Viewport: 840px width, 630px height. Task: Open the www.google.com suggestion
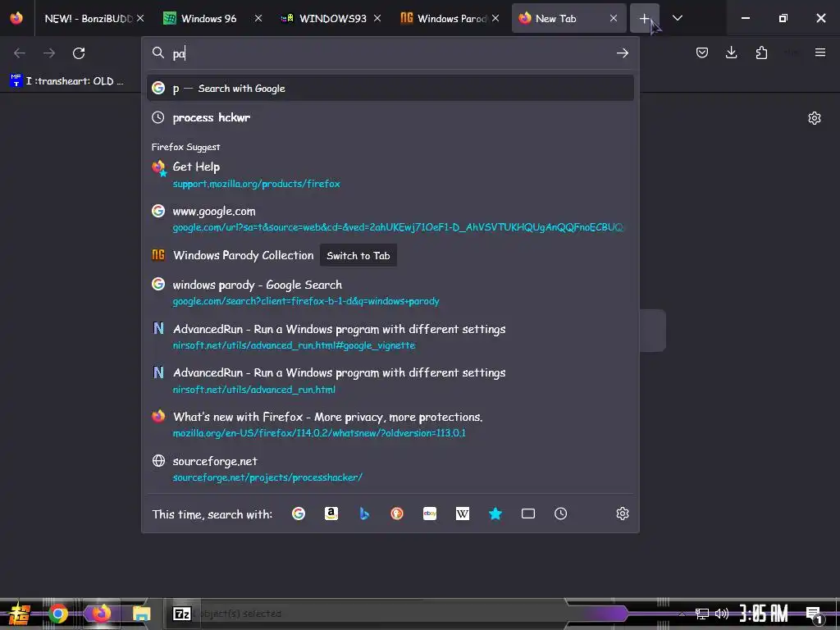pos(390,218)
